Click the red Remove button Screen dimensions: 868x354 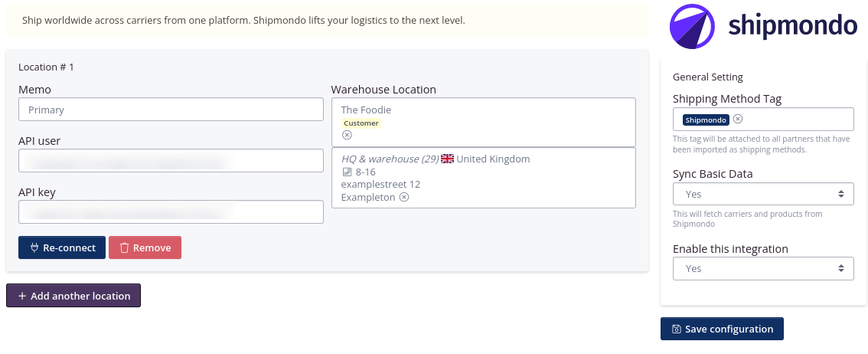145,247
